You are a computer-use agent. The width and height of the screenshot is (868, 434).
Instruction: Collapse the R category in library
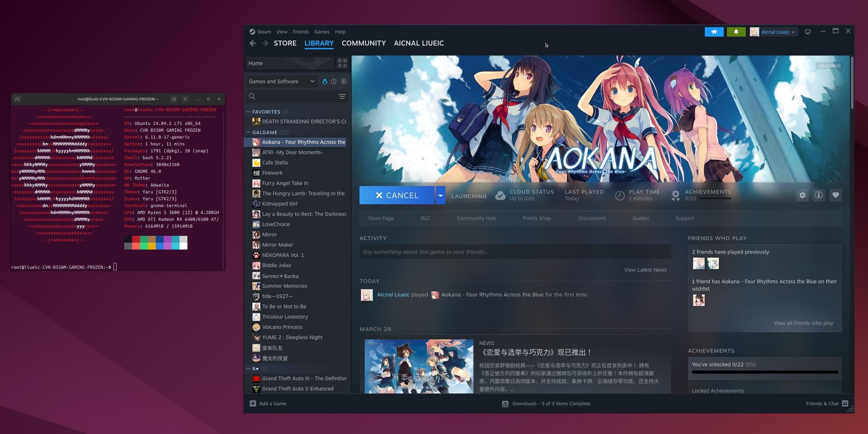tap(248, 369)
